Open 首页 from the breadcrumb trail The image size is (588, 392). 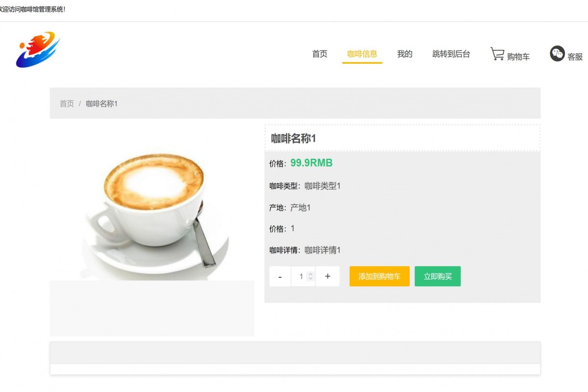(x=67, y=103)
